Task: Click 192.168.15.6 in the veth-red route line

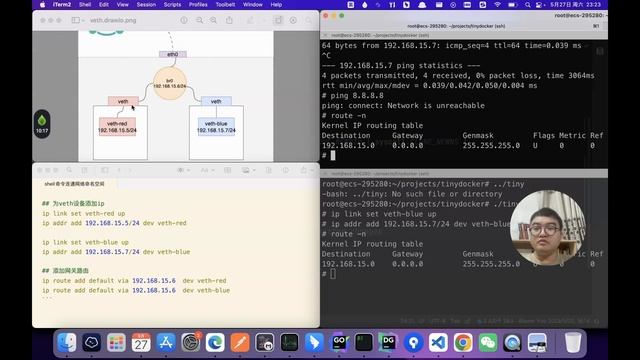Action: tap(154, 281)
